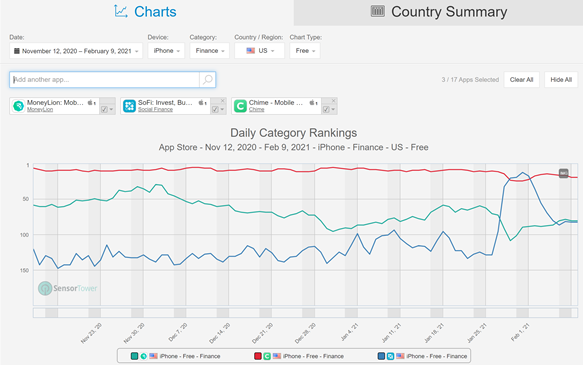The width and height of the screenshot is (583, 365).
Task: Click the Nov 23, '20 axis label
Action: point(91,333)
